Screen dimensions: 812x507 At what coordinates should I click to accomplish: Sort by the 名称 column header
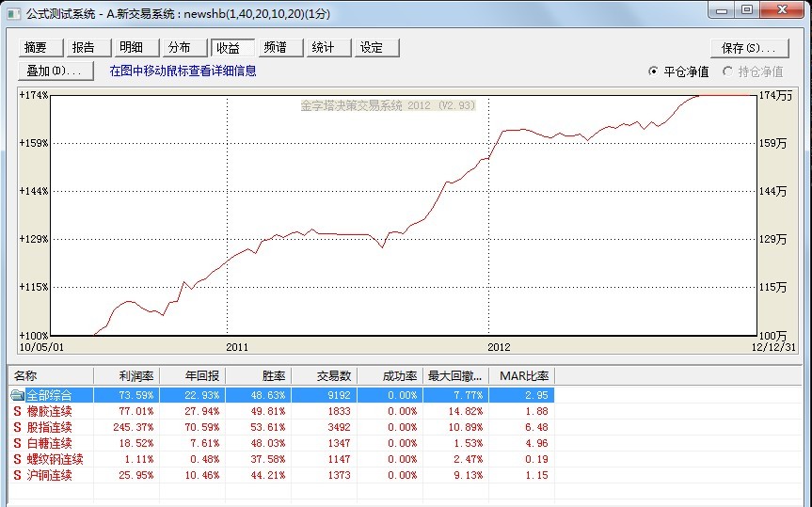tap(51, 376)
